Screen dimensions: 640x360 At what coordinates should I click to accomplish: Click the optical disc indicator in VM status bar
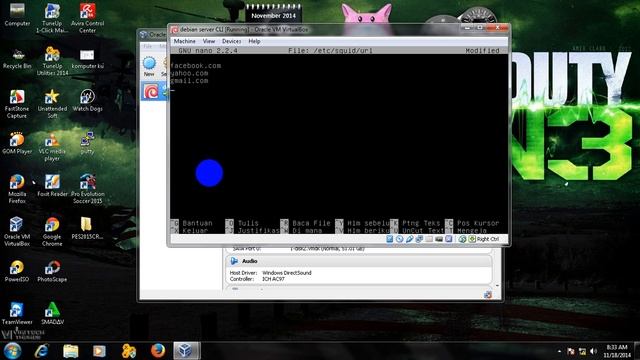click(400, 239)
